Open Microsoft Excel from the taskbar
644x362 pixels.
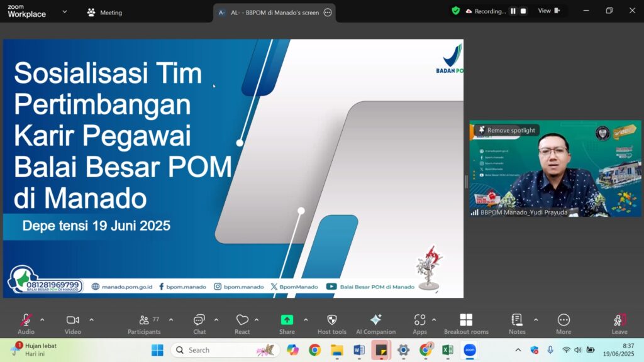[x=448, y=350]
